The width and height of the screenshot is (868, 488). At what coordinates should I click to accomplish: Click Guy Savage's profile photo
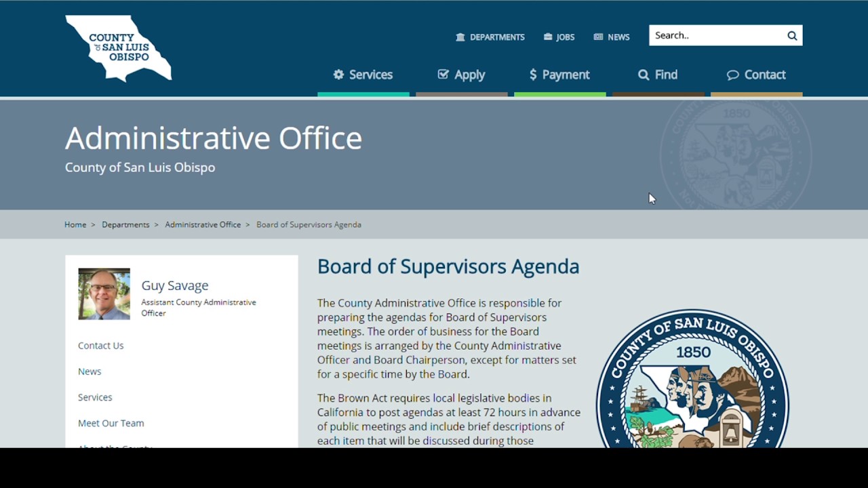(x=104, y=294)
